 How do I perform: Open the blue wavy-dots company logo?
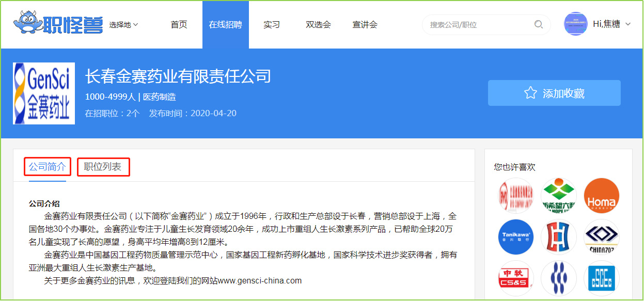[x=558, y=278]
